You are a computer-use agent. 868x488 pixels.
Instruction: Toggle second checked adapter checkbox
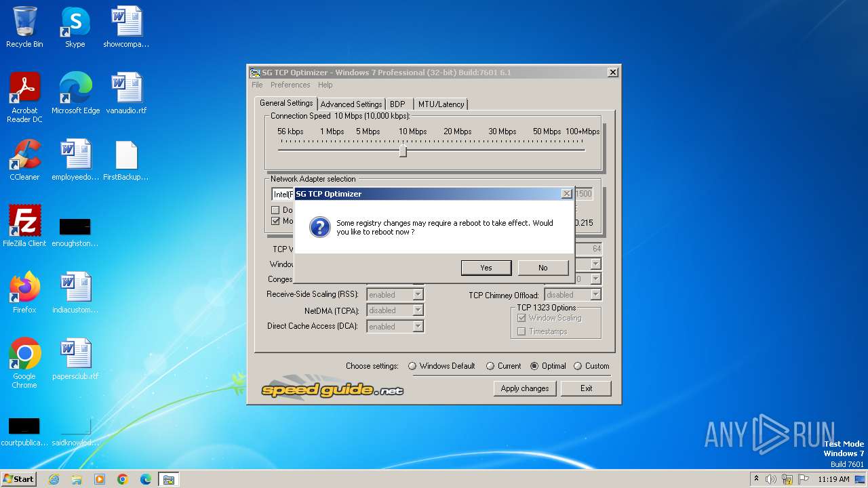(275, 221)
